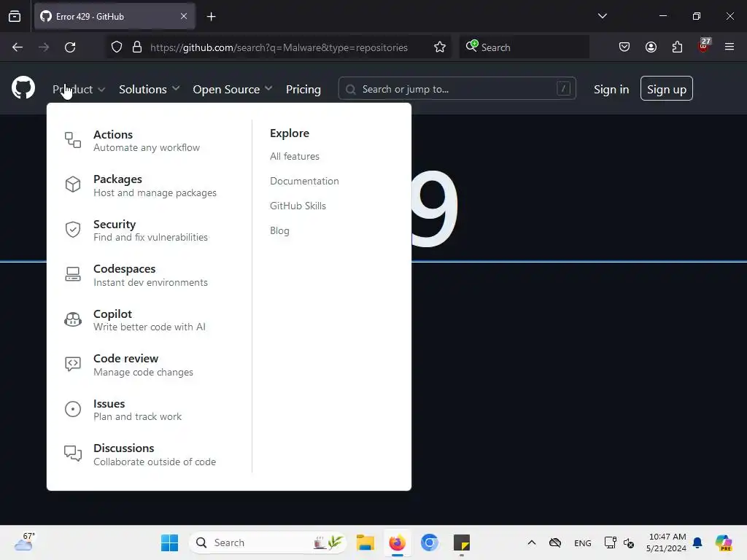Open the Pricing page
The image size is (747, 560).
pyautogui.click(x=303, y=89)
